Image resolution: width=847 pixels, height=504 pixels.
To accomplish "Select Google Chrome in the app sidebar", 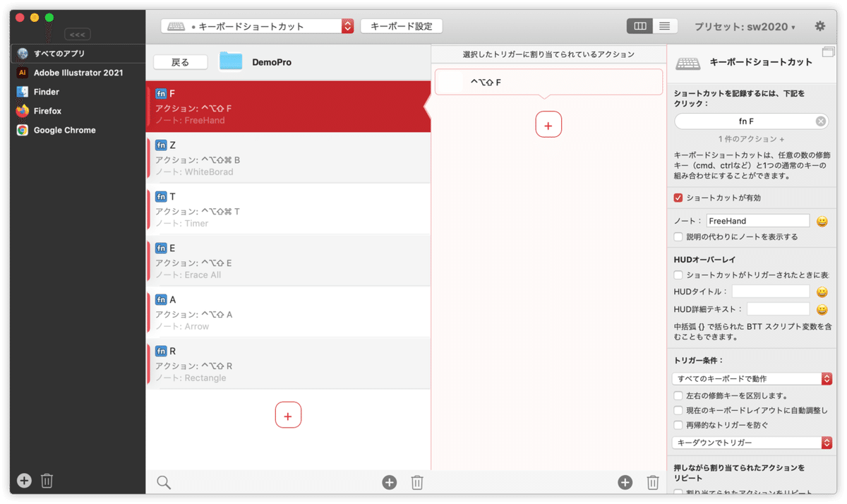I will (64, 130).
